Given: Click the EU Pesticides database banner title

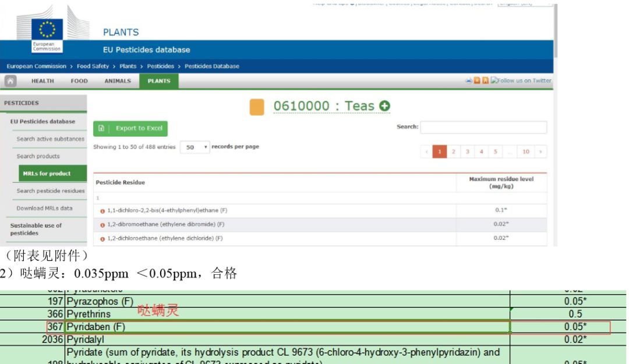Looking at the screenshot, I should (146, 50).
